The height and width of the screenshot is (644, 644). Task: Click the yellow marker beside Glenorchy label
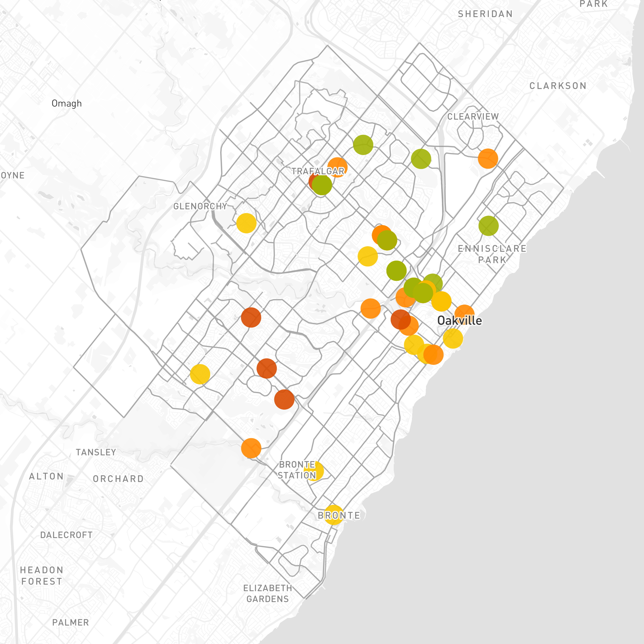(246, 223)
